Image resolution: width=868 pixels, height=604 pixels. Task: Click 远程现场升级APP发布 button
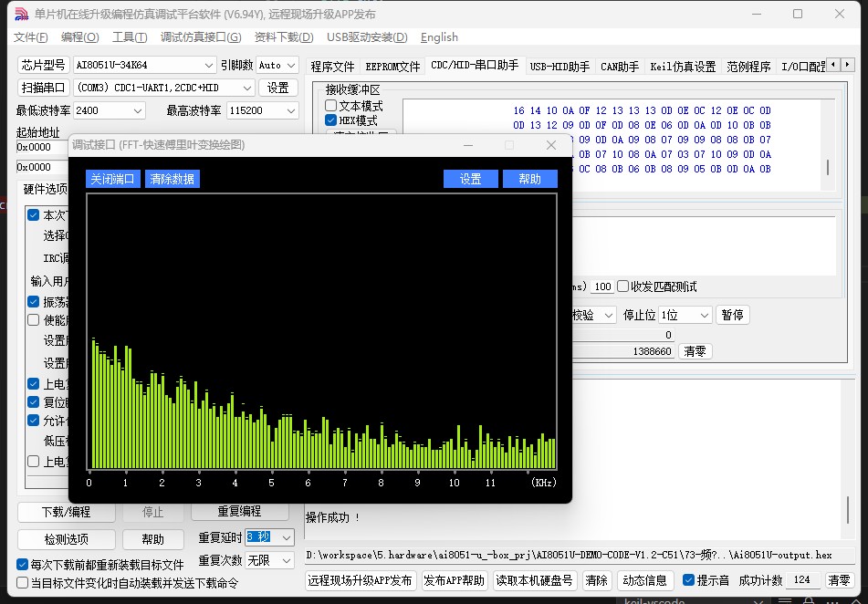[x=360, y=580]
